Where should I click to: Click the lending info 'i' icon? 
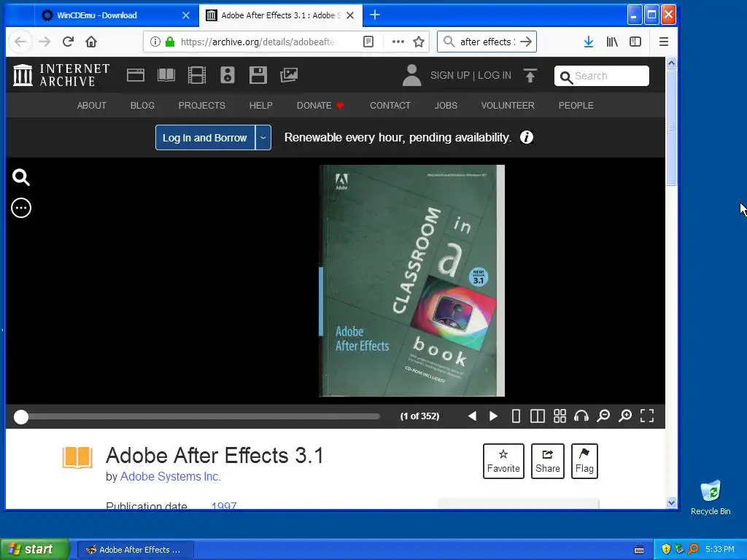(x=527, y=137)
